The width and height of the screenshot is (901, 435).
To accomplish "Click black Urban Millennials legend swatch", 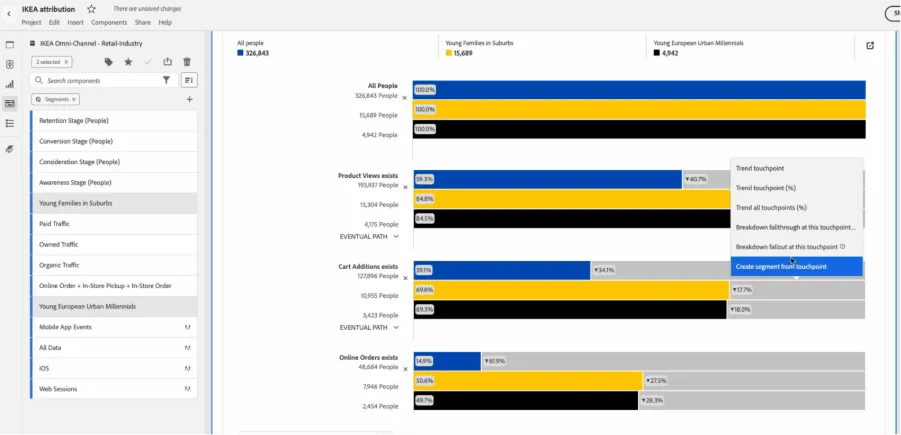I will tap(657, 53).
